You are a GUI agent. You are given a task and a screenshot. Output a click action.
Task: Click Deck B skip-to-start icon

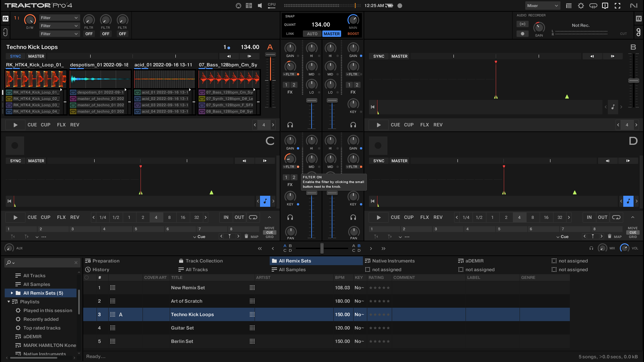[372, 107]
